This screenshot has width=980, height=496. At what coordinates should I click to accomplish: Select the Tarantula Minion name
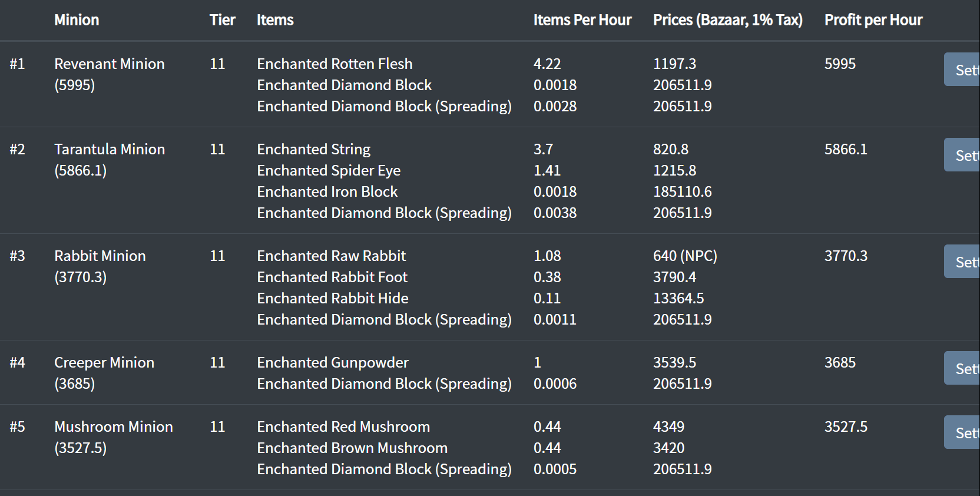coord(109,149)
